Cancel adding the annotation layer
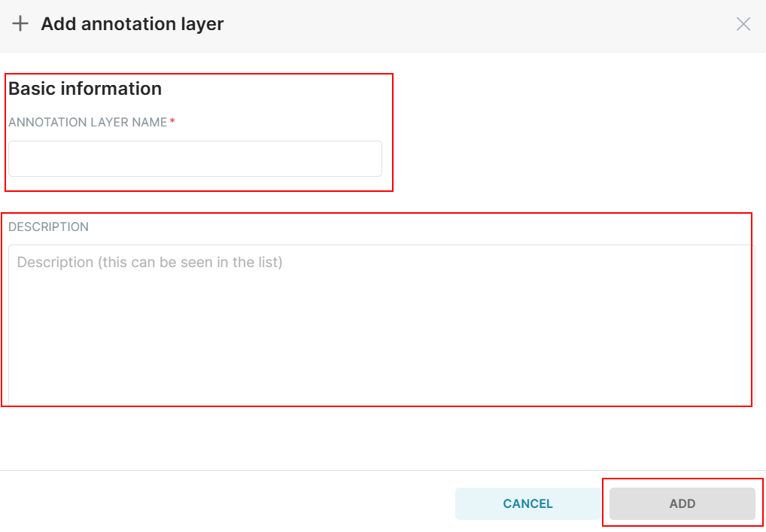 [x=527, y=503]
